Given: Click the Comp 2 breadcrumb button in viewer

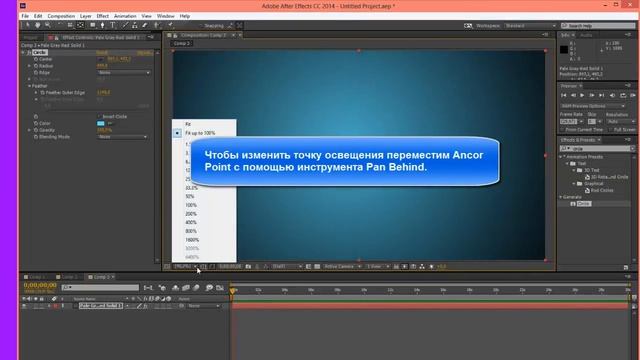Looking at the screenshot, I should pyautogui.click(x=181, y=43).
